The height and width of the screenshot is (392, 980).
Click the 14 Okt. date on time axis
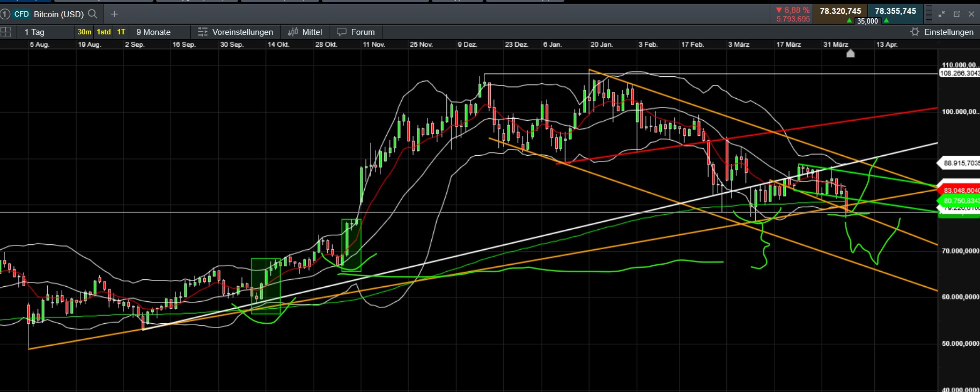coord(278,45)
